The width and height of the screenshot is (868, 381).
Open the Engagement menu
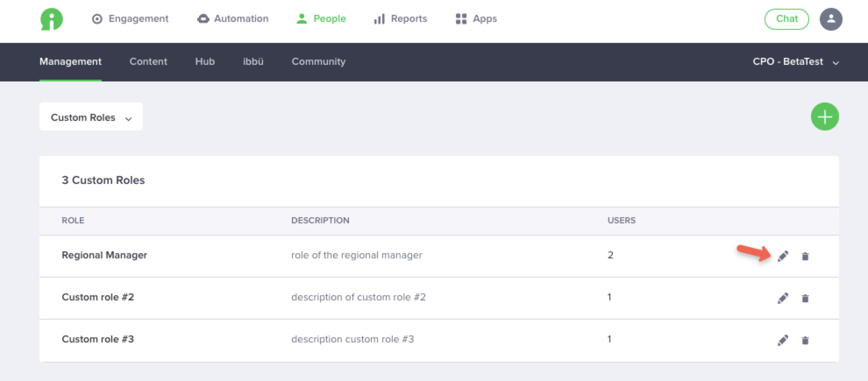pos(130,19)
